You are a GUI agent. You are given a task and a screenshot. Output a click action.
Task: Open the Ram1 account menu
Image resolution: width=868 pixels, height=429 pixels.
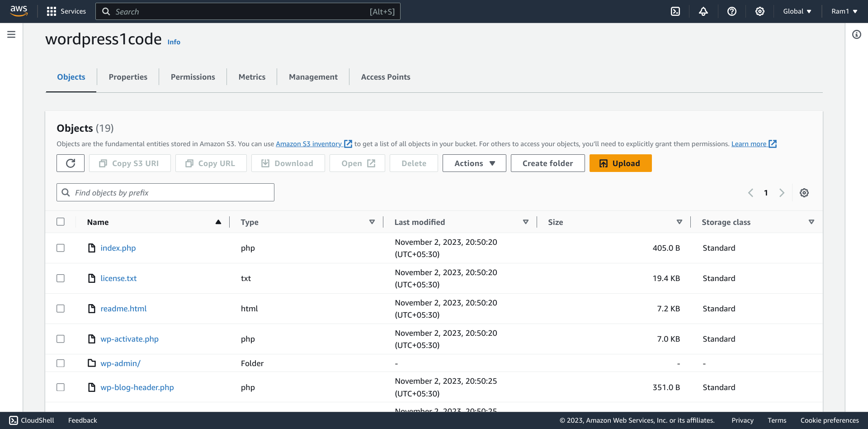(x=844, y=11)
